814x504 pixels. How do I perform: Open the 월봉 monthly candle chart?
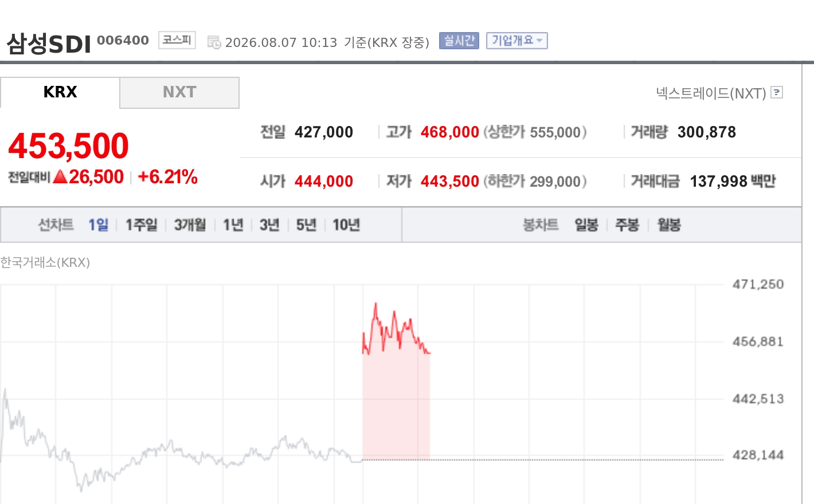coord(669,225)
